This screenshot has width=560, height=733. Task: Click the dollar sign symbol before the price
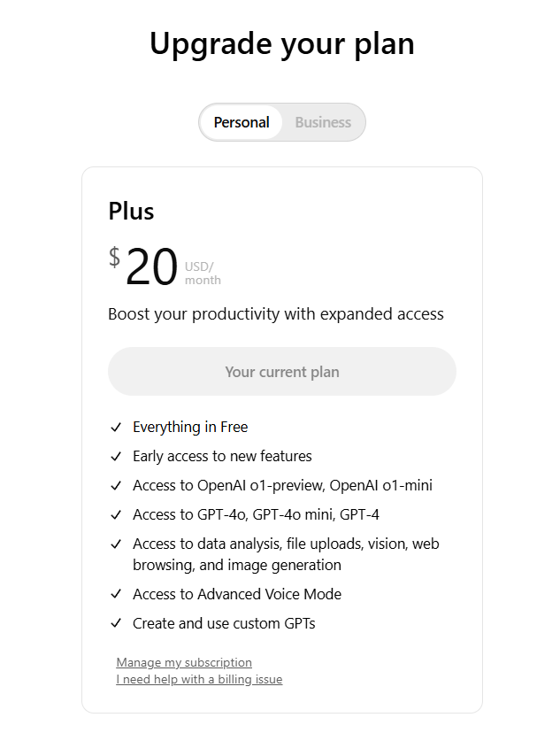coord(114,258)
